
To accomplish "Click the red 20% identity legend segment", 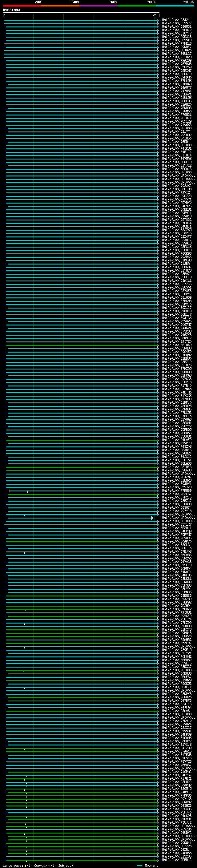I will [22, 6].
